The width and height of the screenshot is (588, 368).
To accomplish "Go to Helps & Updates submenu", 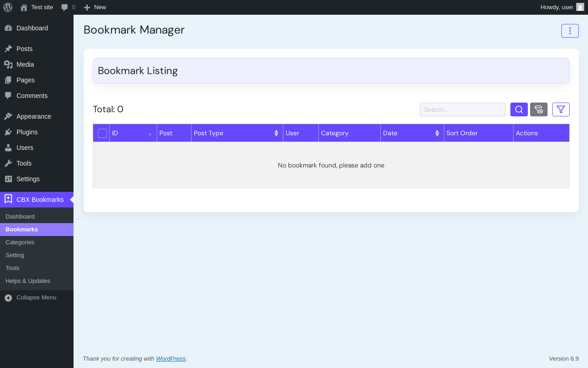I will pos(28,281).
